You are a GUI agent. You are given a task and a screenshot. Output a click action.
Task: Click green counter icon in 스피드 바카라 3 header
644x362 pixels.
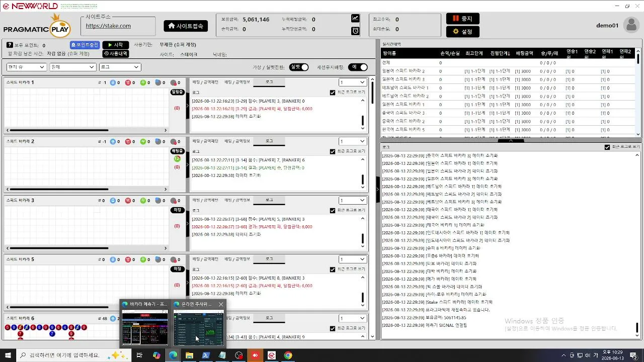[x=143, y=201]
